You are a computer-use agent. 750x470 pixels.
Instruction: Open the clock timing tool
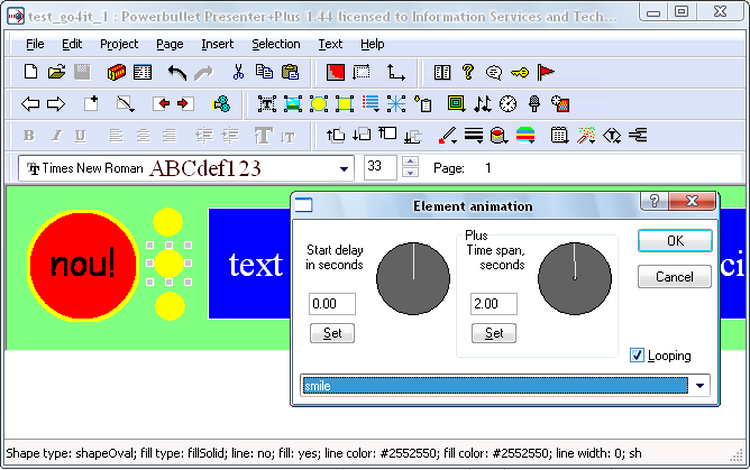tap(508, 104)
